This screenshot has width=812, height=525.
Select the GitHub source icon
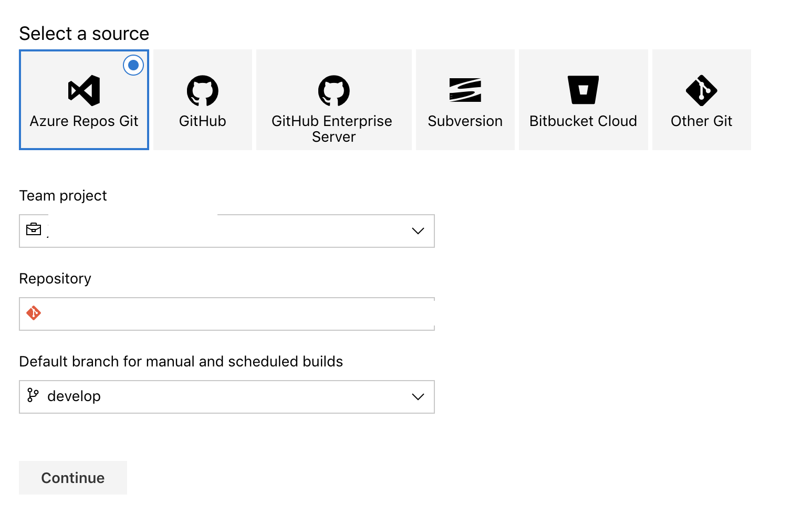pos(202,90)
